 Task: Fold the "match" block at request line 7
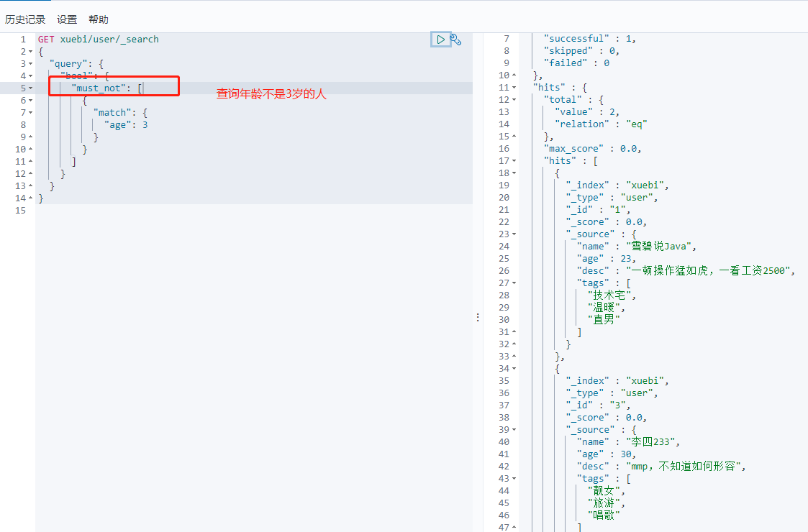coord(30,113)
